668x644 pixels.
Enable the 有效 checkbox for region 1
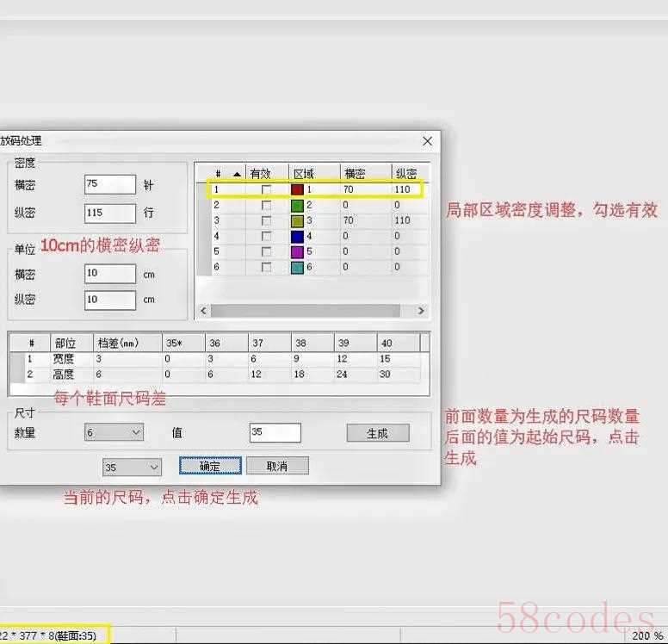click(267, 189)
